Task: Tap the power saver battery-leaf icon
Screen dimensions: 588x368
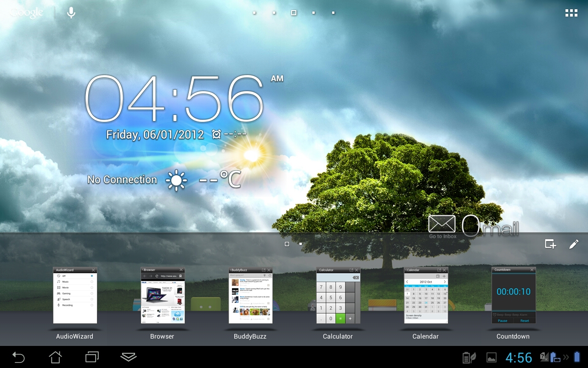Action: pos(469,357)
